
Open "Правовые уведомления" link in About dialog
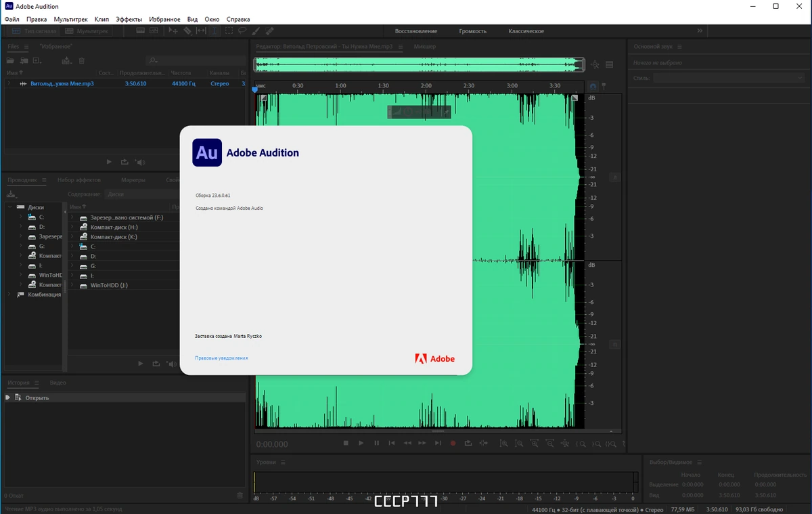[221, 358]
